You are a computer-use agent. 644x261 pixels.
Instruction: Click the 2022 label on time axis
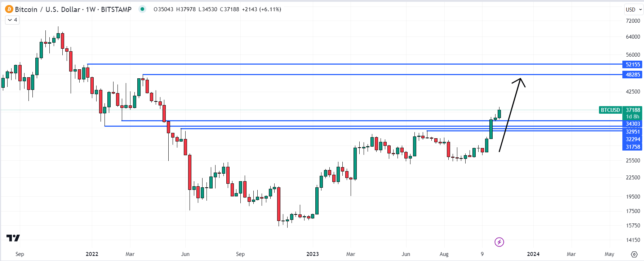[x=92, y=254]
